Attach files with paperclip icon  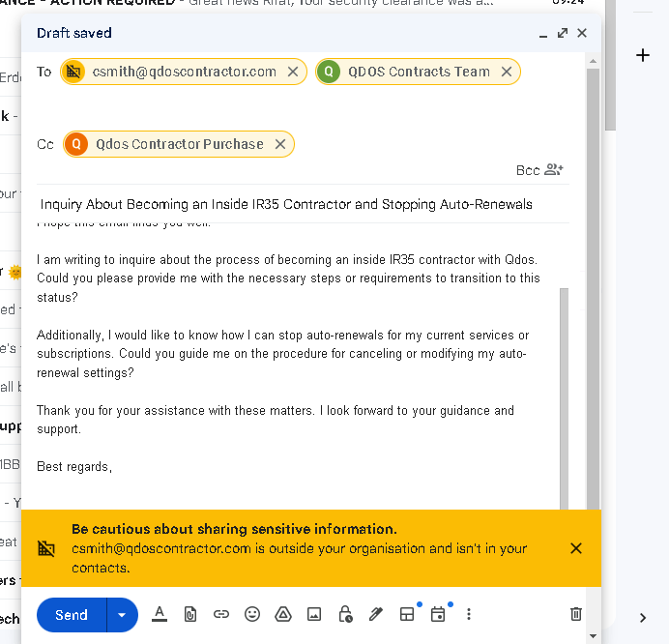click(x=190, y=614)
